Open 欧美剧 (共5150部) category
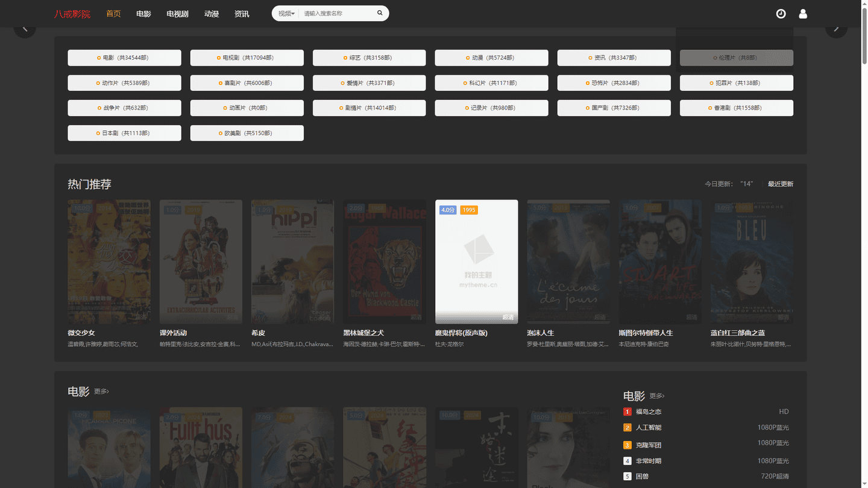The width and height of the screenshot is (868, 488). [247, 133]
